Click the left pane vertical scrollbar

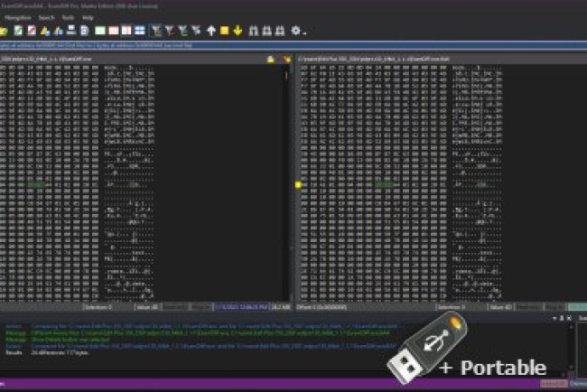tap(287, 183)
